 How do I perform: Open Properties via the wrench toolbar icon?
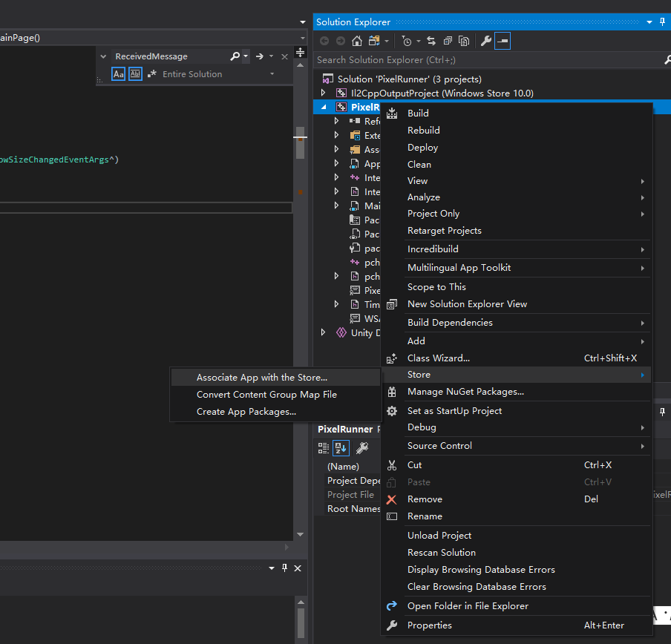486,41
